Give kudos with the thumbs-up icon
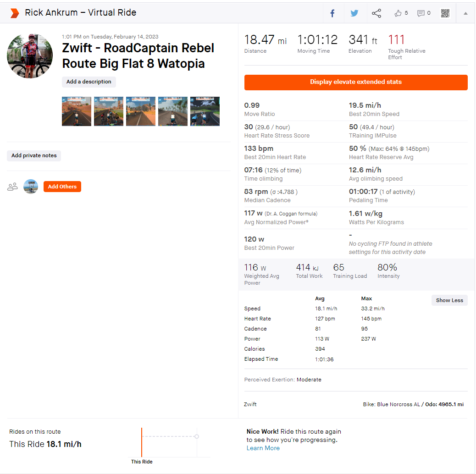This screenshot has width=476, height=474. [398, 13]
